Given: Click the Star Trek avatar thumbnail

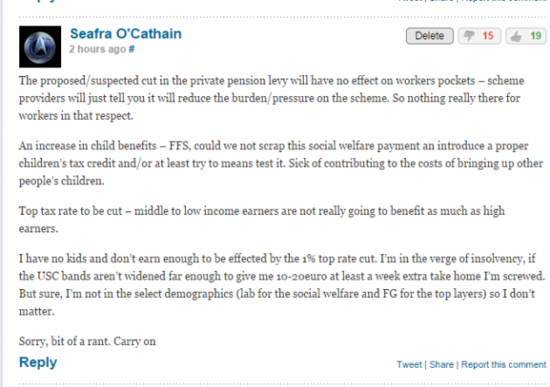Looking at the screenshot, I should coord(40,47).
